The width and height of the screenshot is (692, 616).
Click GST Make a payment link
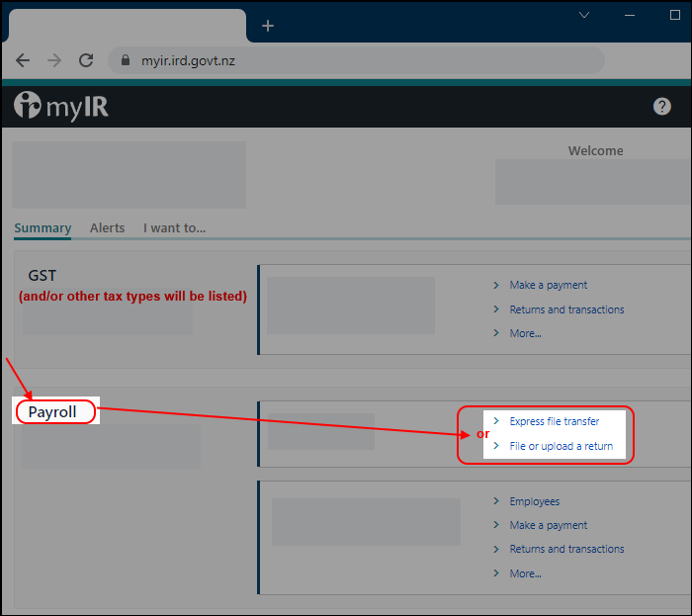click(548, 285)
